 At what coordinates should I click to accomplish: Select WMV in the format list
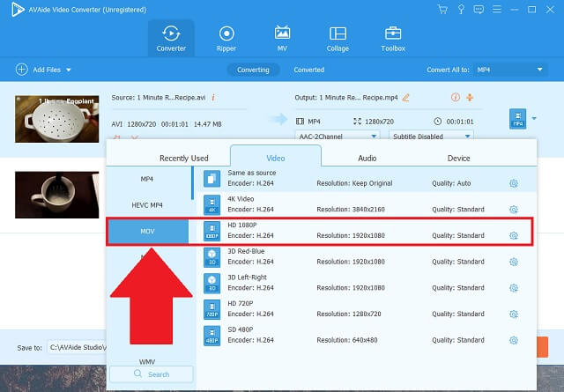[x=147, y=361]
